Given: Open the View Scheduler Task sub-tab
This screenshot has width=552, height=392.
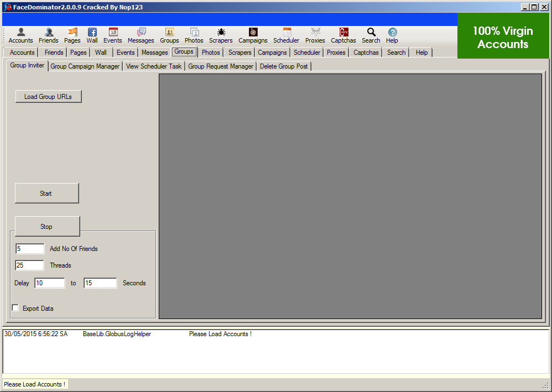Looking at the screenshot, I should [154, 66].
